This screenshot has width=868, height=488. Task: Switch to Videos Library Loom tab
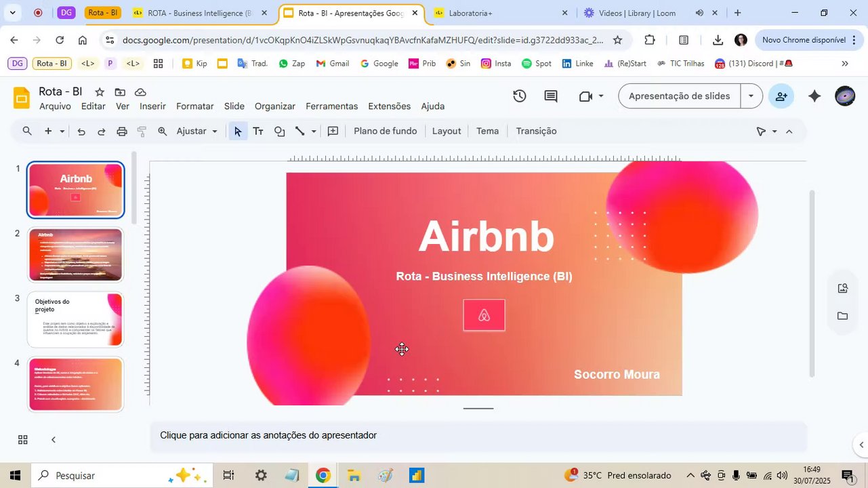click(x=637, y=13)
